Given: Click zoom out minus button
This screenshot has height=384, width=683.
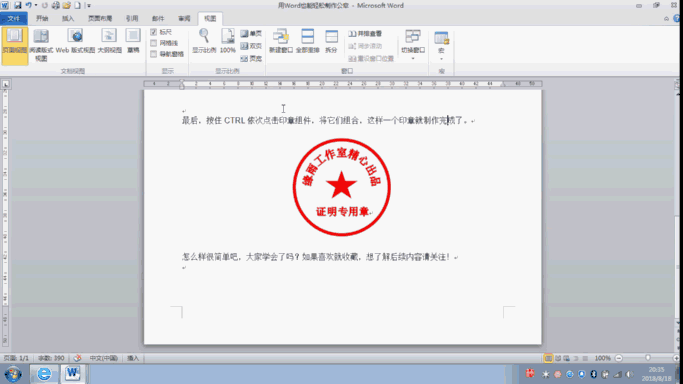Looking at the screenshot, I should tap(619, 358).
